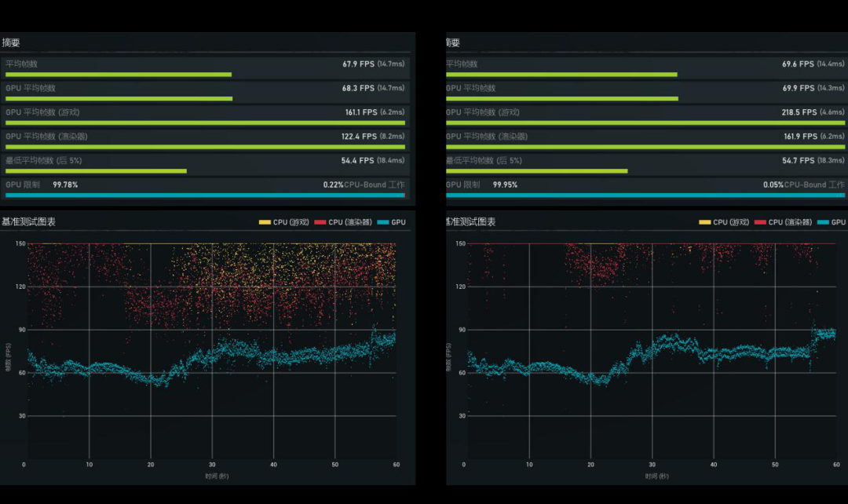Click the red CPU (渲染器) legend swatch in left chart

[x=320, y=222]
